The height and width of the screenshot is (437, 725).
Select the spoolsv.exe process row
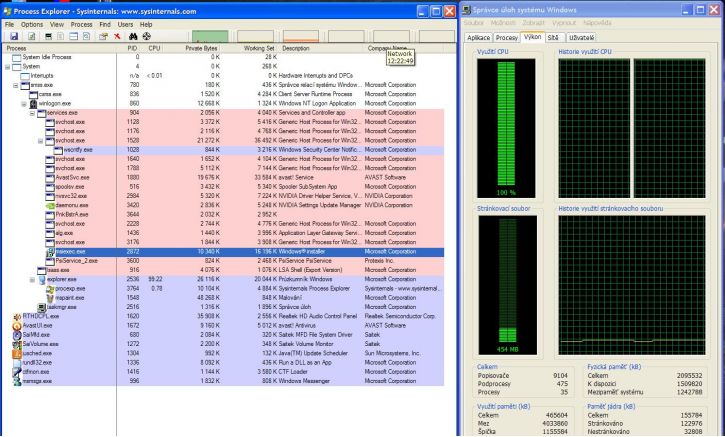(222, 187)
